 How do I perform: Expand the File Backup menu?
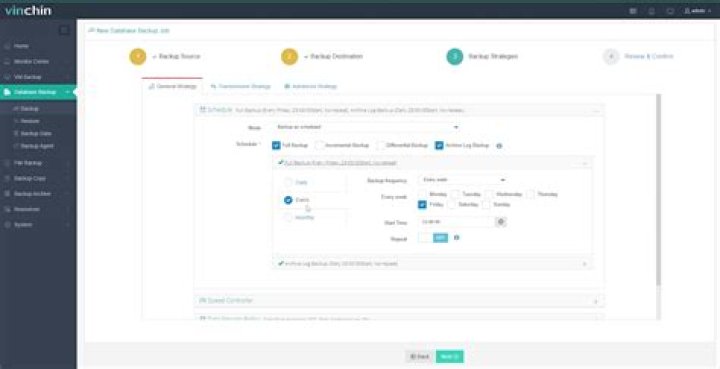pos(38,163)
